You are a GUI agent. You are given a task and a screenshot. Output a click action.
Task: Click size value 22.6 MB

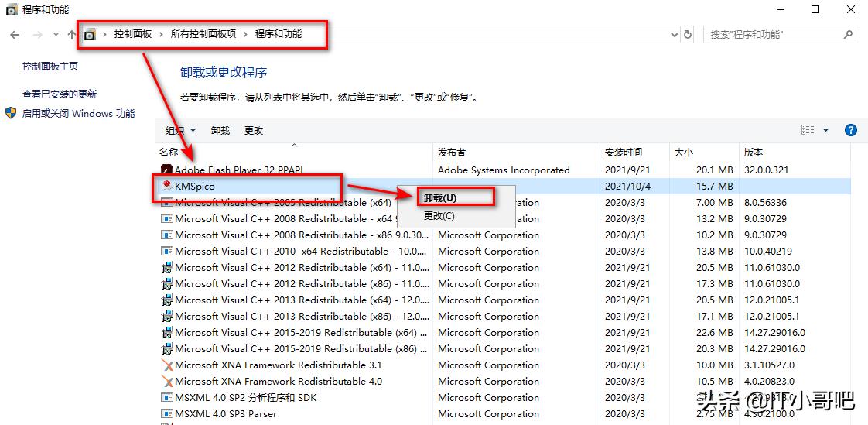coord(714,332)
